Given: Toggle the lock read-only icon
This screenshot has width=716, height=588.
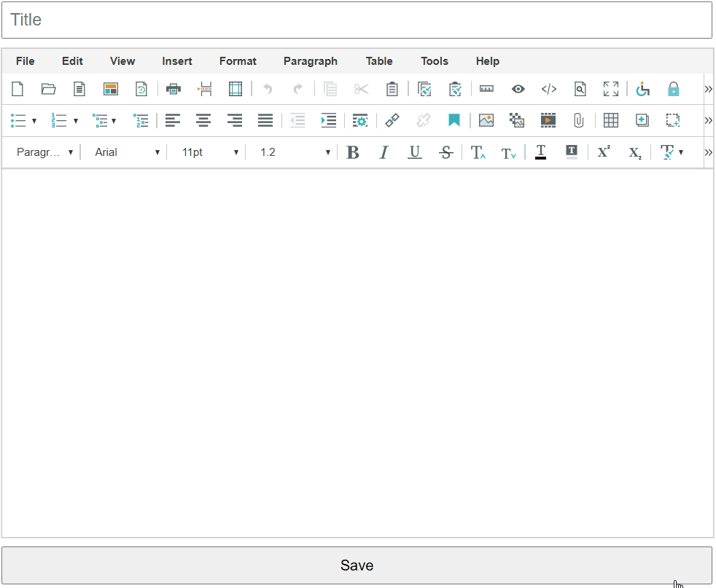Looking at the screenshot, I should 674,89.
